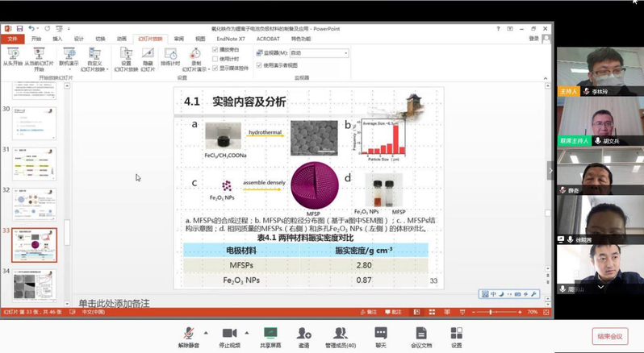Toggle 使用演示者视图 checkbox
The height and width of the screenshot is (353, 644).
[260, 64]
